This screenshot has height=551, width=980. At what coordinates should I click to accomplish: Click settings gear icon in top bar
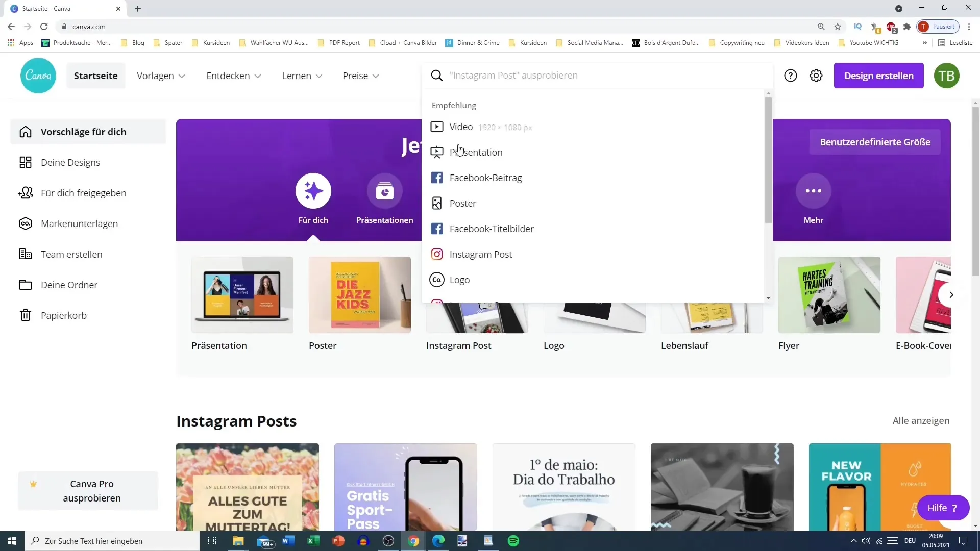coord(817,76)
